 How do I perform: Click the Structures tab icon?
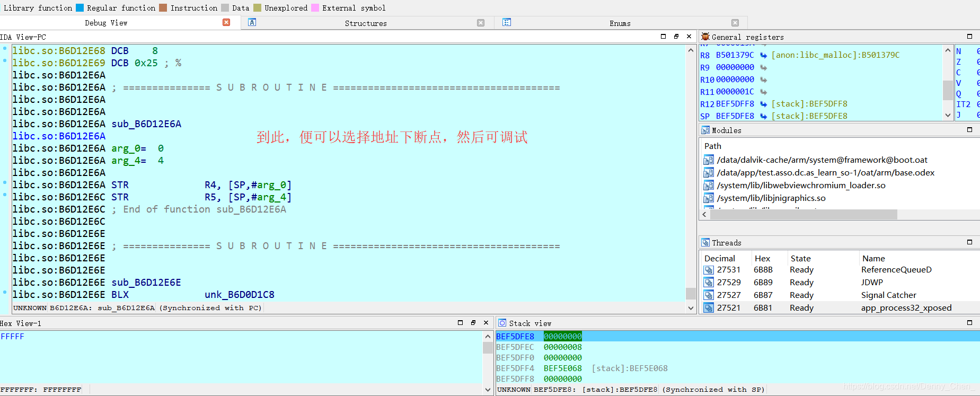(x=252, y=22)
